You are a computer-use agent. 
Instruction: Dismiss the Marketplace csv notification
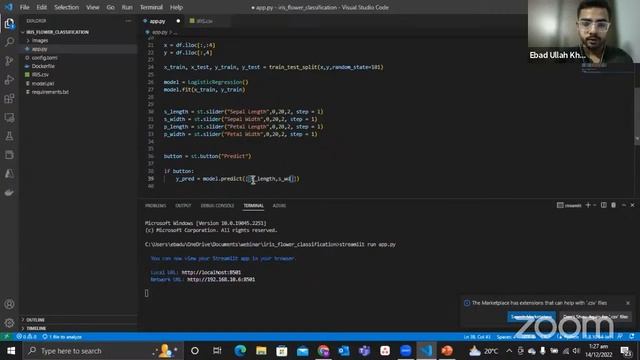[628, 303]
